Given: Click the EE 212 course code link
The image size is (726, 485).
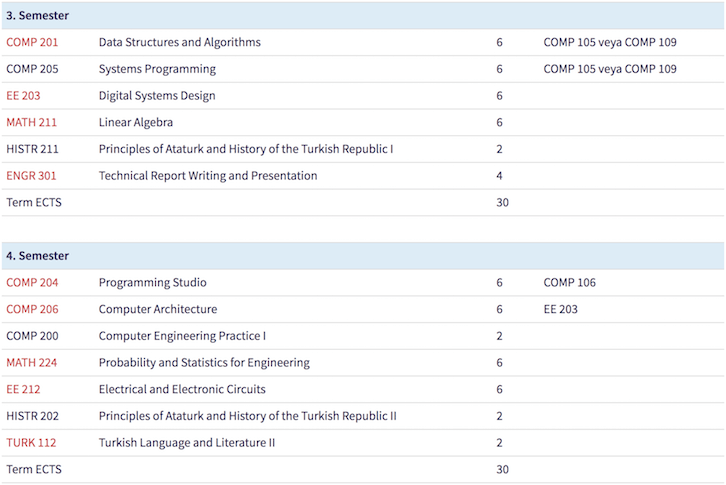Looking at the screenshot, I should click(x=24, y=390).
